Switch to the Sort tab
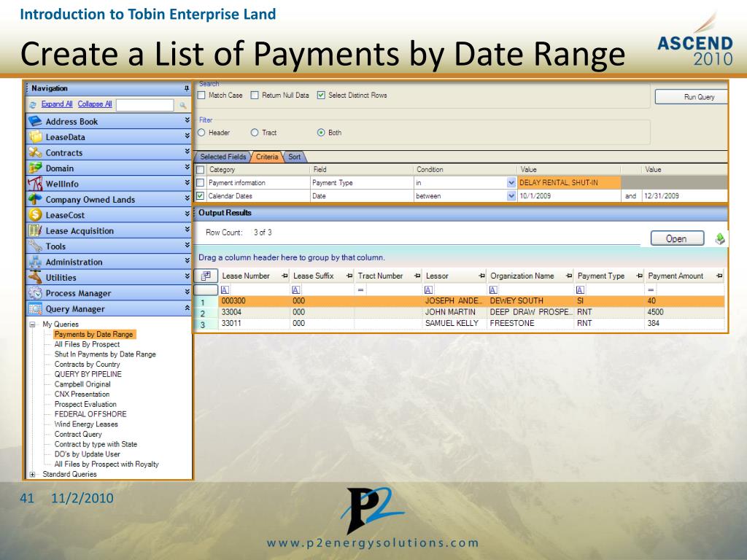Image resolution: width=747 pixels, height=560 pixels. pyautogui.click(x=295, y=157)
